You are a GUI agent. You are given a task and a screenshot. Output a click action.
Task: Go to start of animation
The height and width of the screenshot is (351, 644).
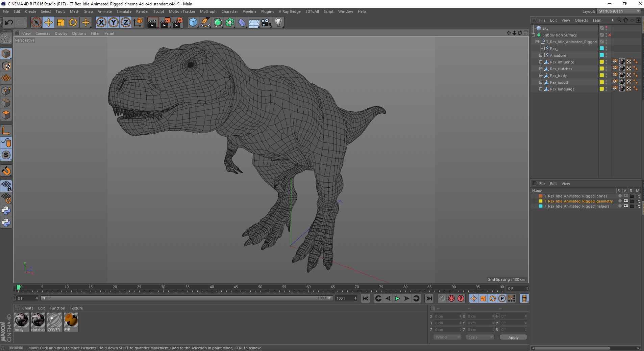[366, 298]
